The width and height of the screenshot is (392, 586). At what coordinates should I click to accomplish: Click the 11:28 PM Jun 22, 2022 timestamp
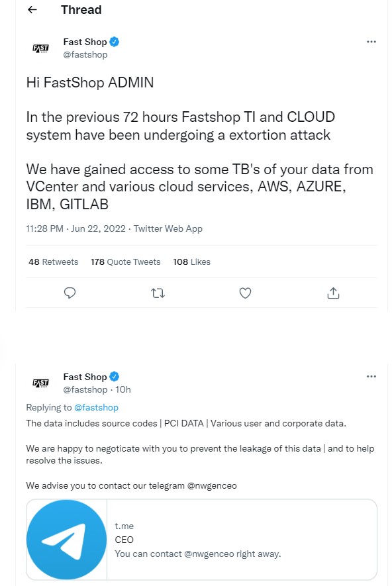75,228
